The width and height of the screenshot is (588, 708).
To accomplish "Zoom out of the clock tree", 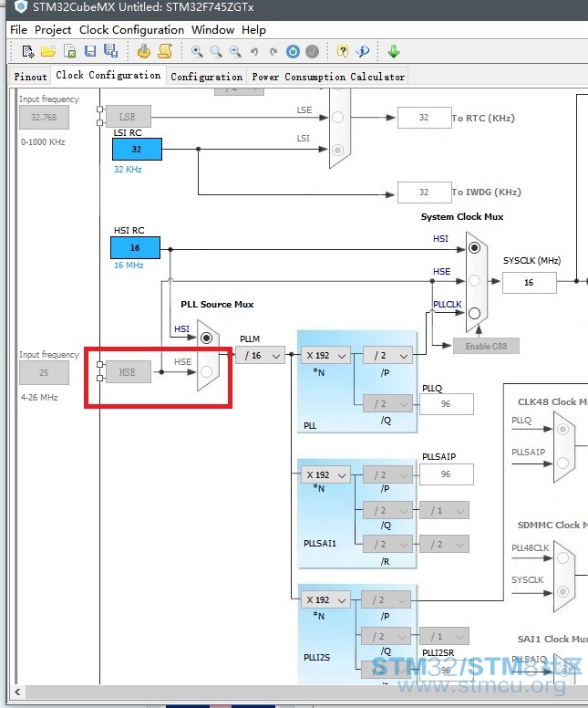I will point(235,51).
